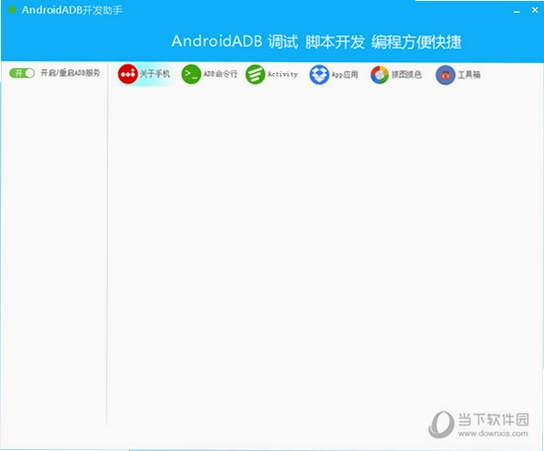Open the App应用 tab with blue box icon
544x451 pixels.
(334, 75)
